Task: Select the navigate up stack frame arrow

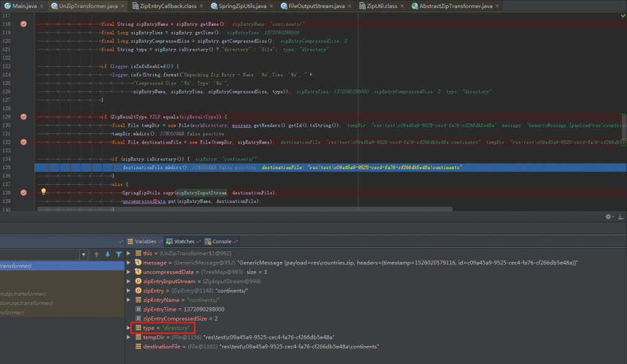Action: (x=97, y=254)
